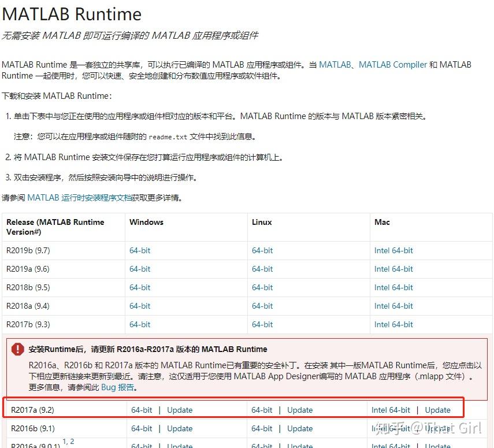Open the MATLAB 运行时安装程序文档 link
Screen dimensions: 494x448
click(x=79, y=198)
